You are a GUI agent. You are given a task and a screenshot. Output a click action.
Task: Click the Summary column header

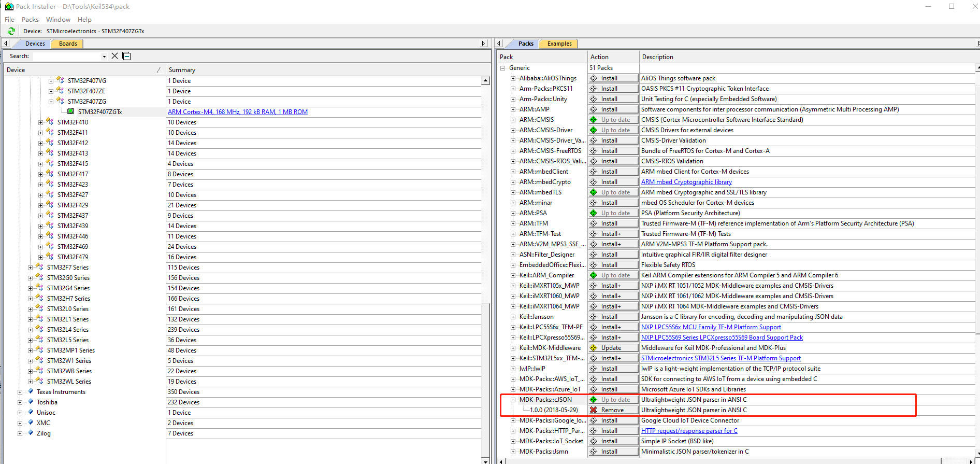pyautogui.click(x=328, y=70)
